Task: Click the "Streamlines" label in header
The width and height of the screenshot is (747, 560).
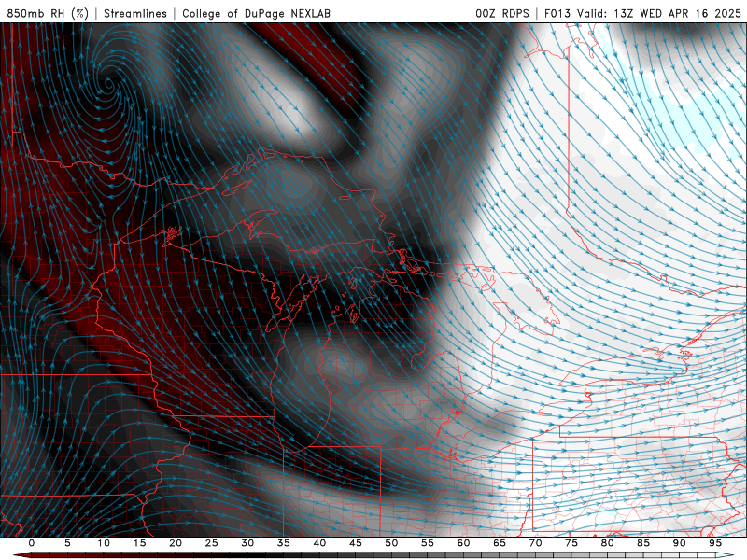Action: 135,13
